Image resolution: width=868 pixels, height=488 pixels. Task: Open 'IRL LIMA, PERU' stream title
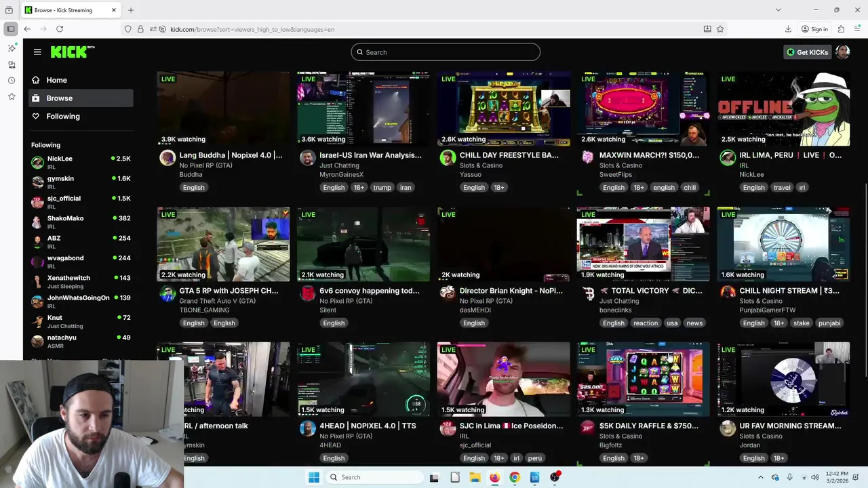[x=791, y=155]
